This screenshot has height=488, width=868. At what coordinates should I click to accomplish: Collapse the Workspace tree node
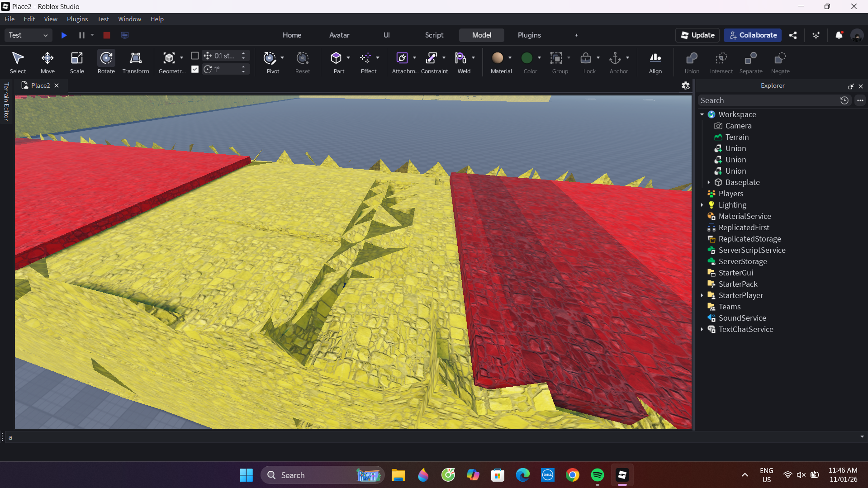702,114
